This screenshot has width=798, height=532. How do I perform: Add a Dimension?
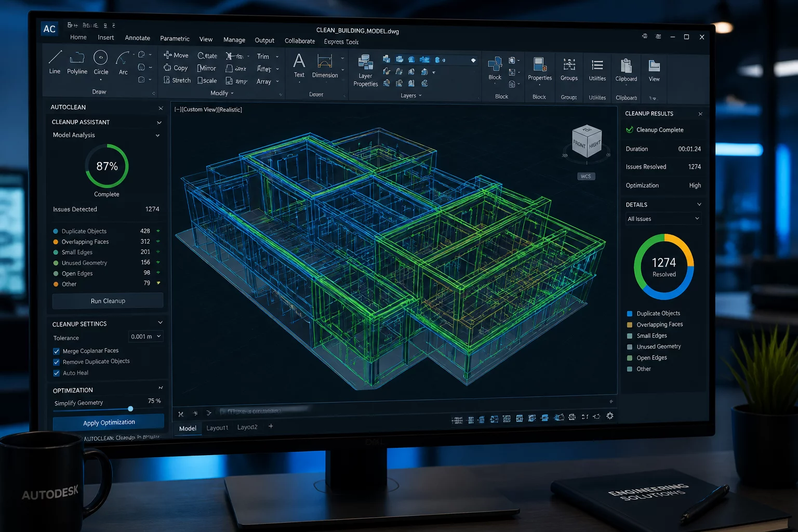[325, 66]
